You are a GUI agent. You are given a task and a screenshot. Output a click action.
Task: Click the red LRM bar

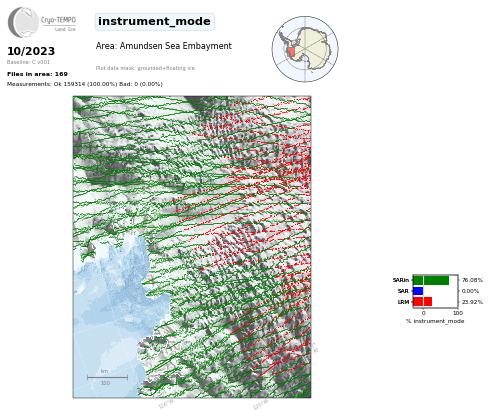click(x=422, y=302)
